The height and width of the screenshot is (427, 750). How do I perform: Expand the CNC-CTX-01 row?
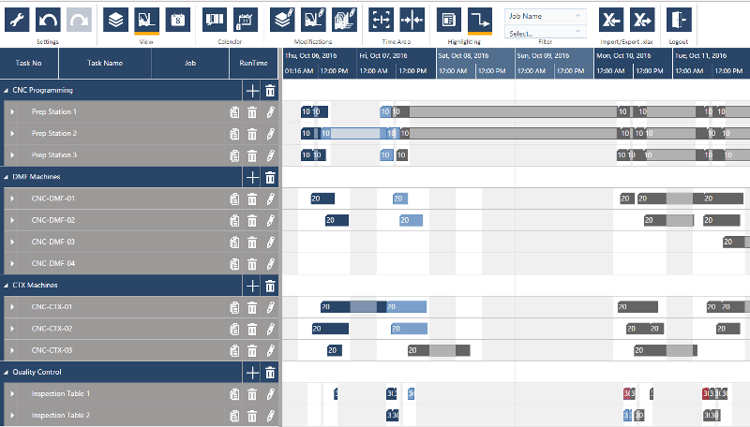[12, 307]
